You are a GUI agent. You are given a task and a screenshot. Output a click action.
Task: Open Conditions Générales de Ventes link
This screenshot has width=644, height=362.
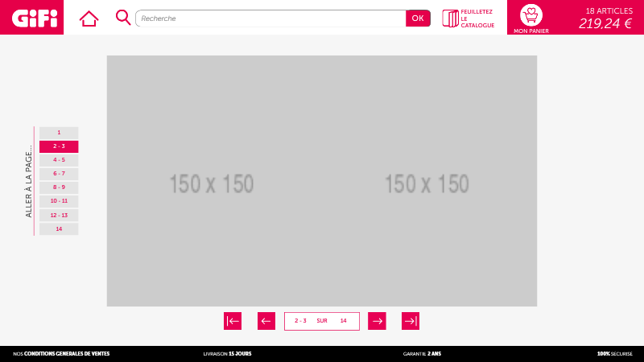(x=66, y=354)
